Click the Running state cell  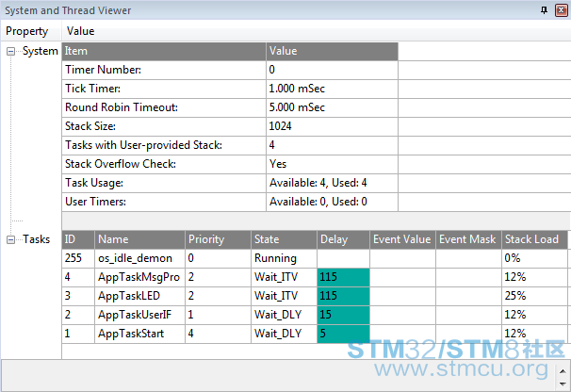(x=284, y=258)
